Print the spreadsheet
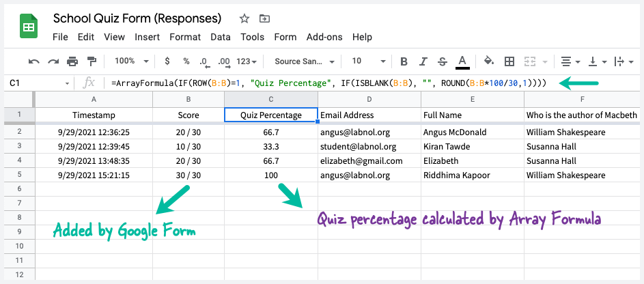Image resolution: width=644 pixels, height=284 pixels. pos(72,61)
